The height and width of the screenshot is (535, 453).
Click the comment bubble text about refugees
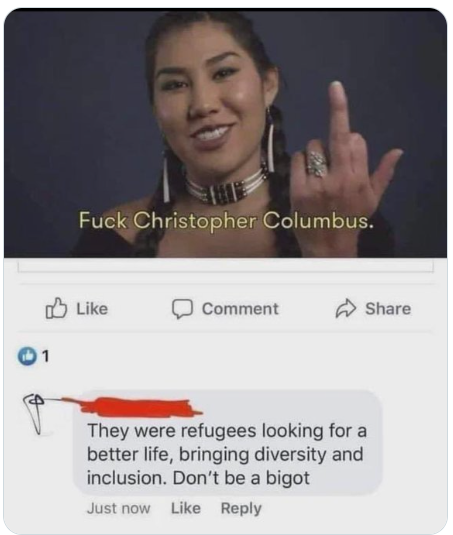click(x=226, y=454)
